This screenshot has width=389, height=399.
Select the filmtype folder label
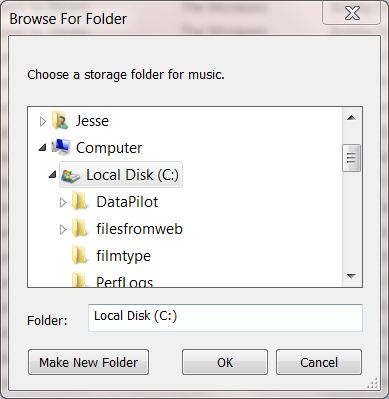point(123,256)
